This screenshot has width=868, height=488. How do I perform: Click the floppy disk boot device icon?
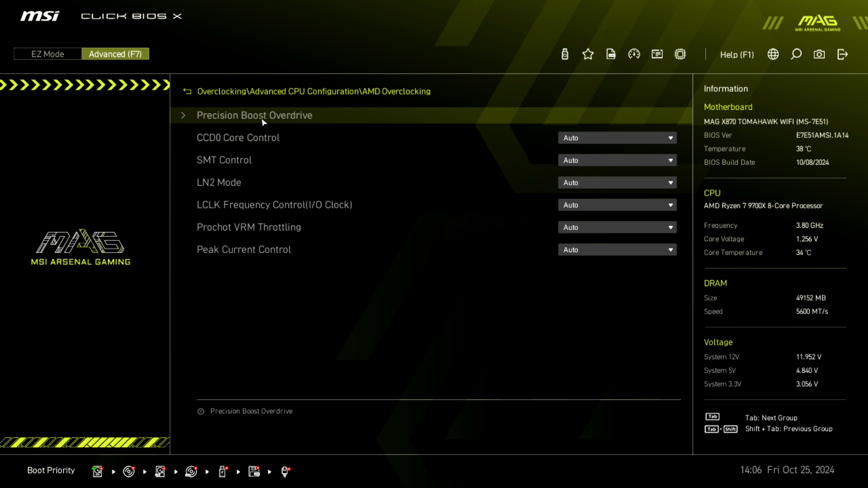click(x=254, y=471)
